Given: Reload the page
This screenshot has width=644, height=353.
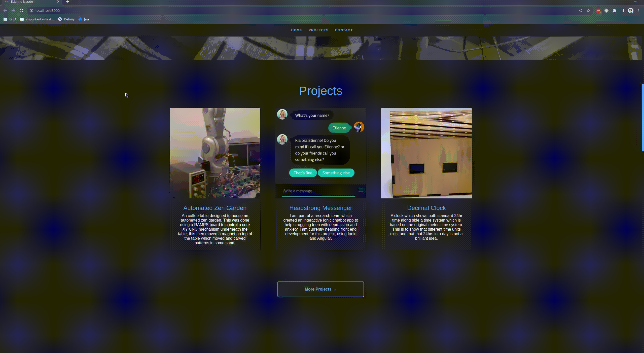Looking at the screenshot, I should point(21,11).
